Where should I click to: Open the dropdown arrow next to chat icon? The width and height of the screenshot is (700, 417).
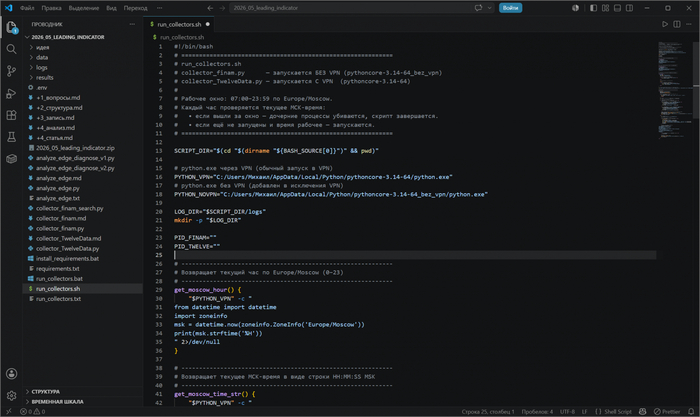tap(490, 8)
